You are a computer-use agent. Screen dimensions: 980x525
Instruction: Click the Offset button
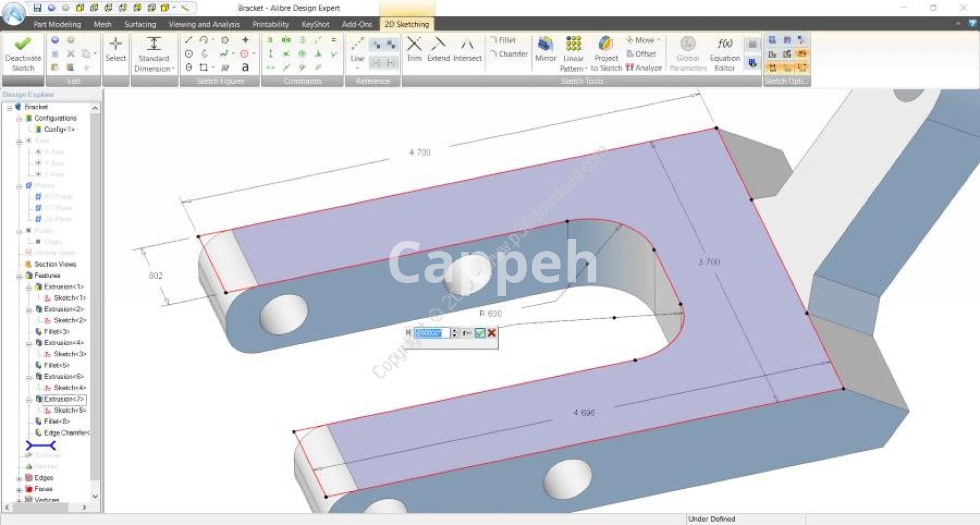[641, 54]
